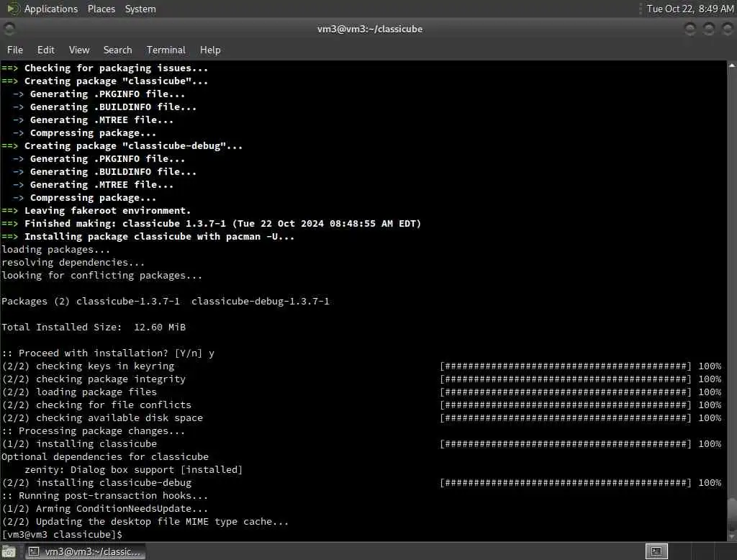Click the text "classicube-debug-1.3.7-1" in Packages line
Screen dimensions: 737x560
pyautogui.click(x=261, y=302)
